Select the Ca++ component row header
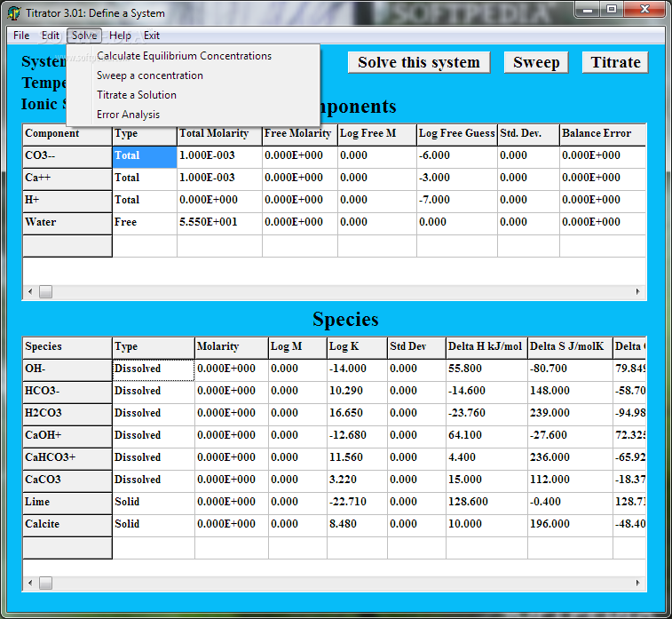672x619 pixels. (x=67, y=179)
